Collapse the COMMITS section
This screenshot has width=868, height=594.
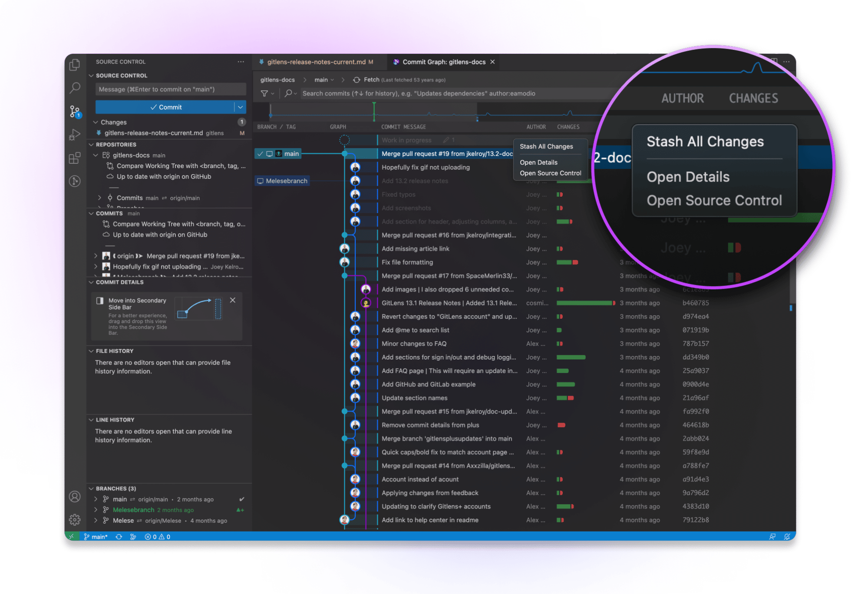[91, 213]
